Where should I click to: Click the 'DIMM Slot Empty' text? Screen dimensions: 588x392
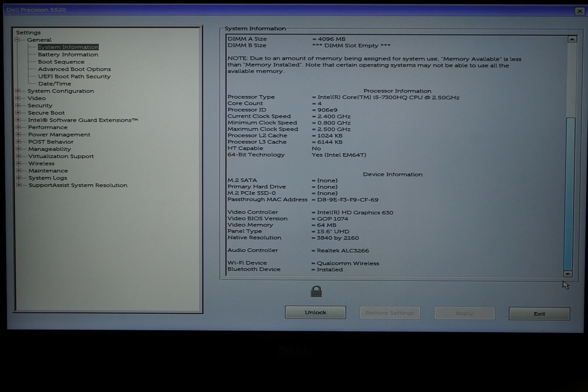pyautogui.click(x=351, y=46)
